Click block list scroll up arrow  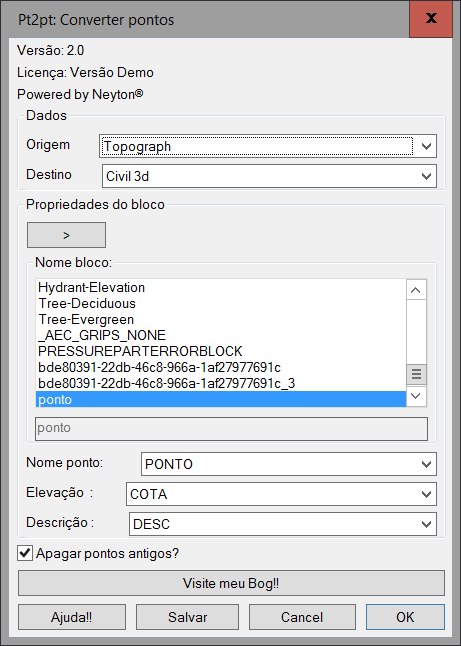coord(416,290)
